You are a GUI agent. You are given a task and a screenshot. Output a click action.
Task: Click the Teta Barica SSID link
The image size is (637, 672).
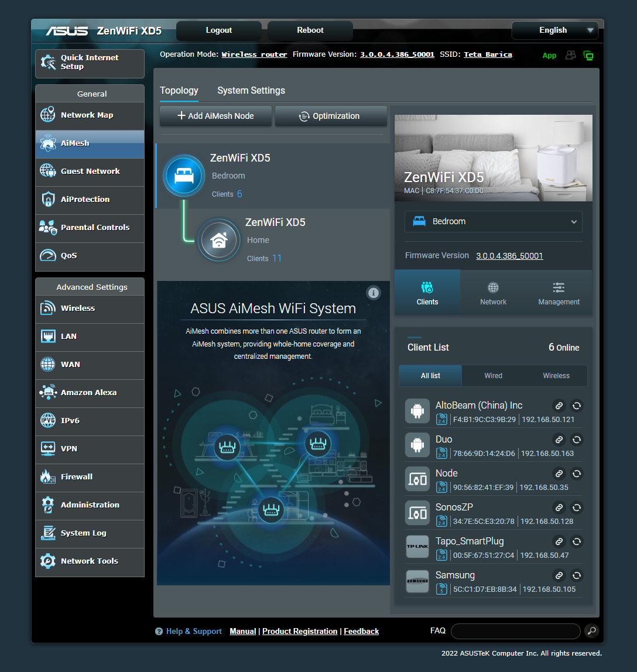tap(488, 54)
